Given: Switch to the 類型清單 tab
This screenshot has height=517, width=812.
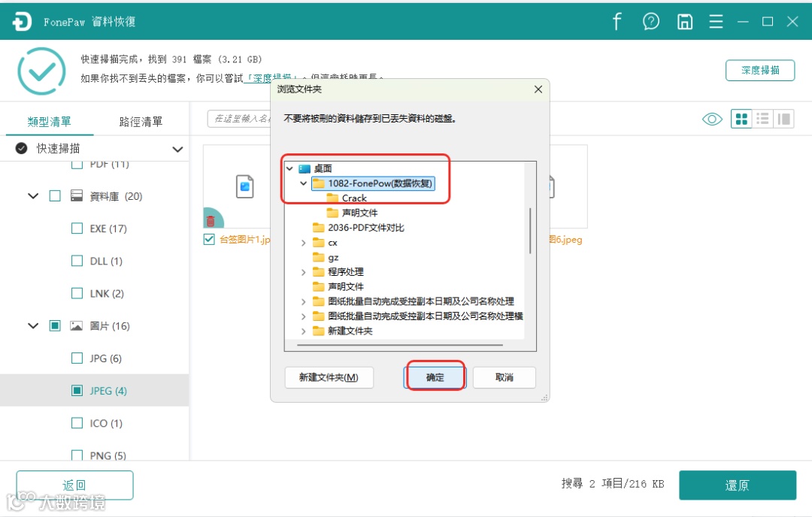Looking at the screenshot, I should [x=49, y=122].
